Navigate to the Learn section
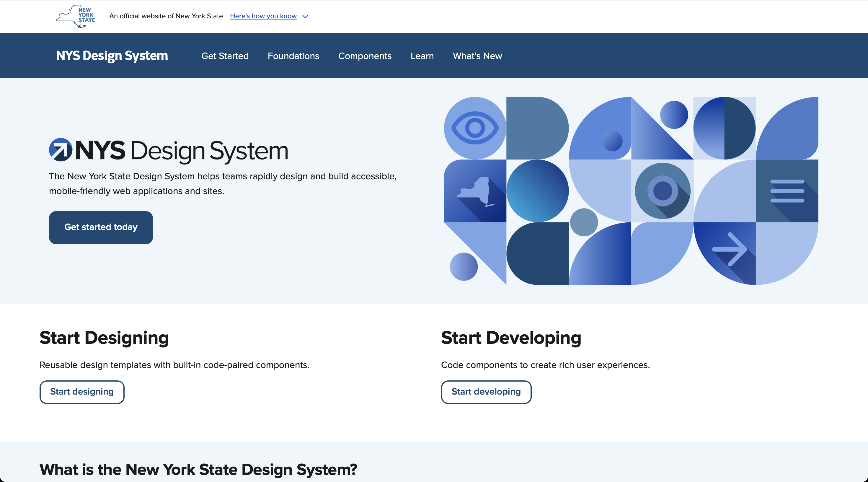The image size is (868, 482). pyautogui.click(x=422, y=56)
